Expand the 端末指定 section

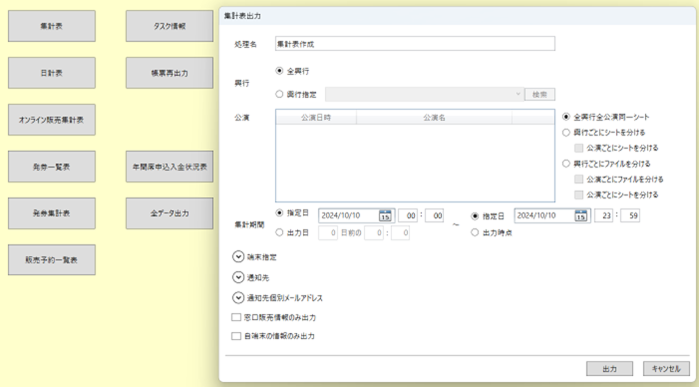pos(238,257)
